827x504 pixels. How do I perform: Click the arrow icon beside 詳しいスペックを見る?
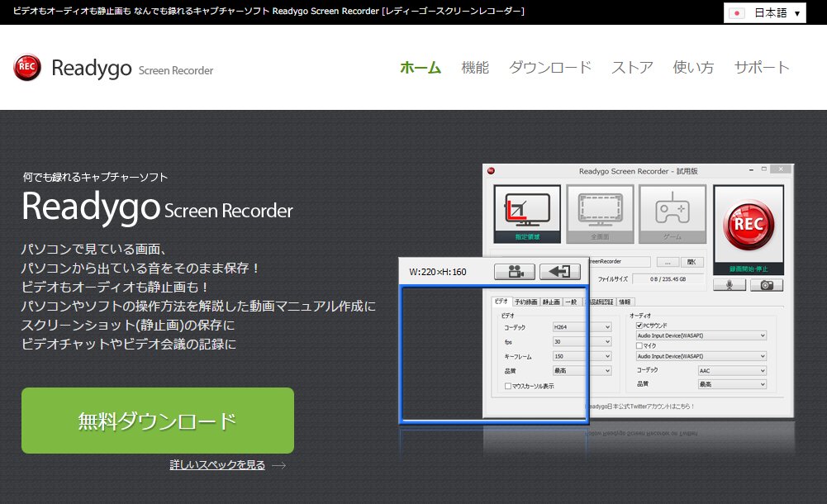coord(279,465)
